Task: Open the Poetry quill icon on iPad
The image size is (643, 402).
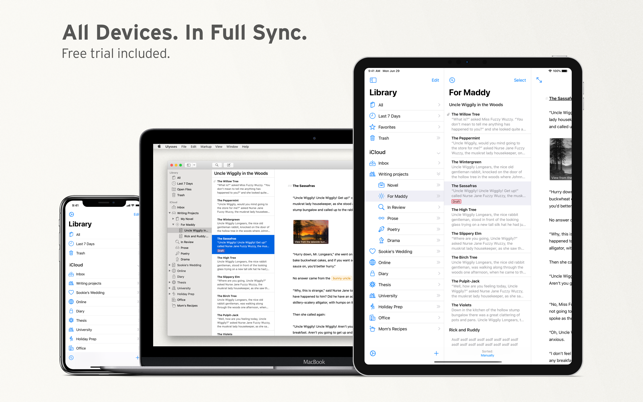Action: [x=381, y=229]
